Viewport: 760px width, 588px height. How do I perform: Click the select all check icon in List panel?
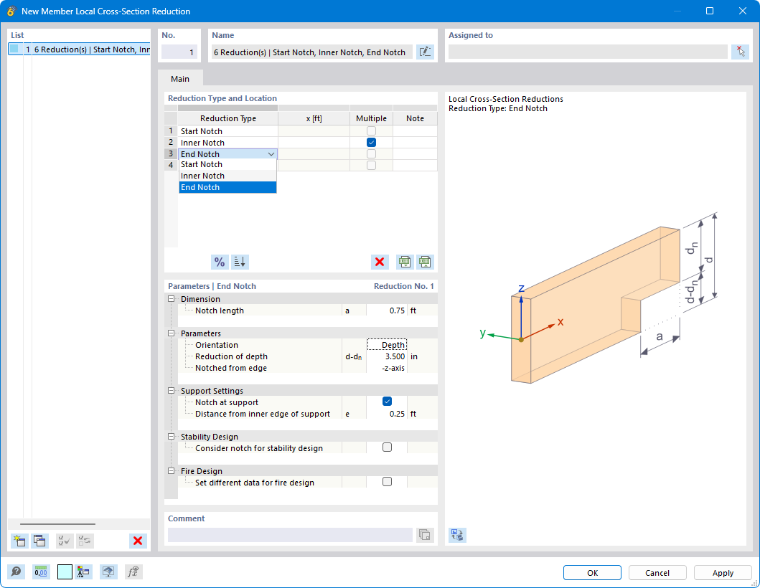click(x=64, y=540)
